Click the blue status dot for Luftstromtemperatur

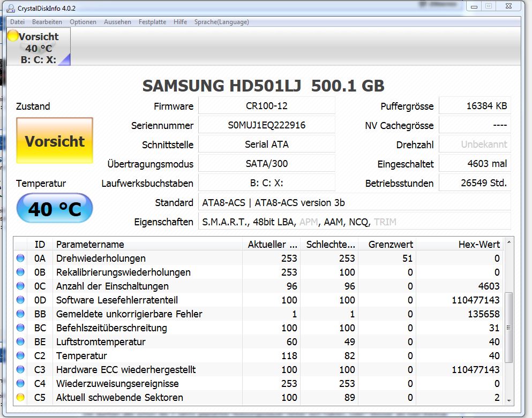pyautogui.click(x=20, y=341)
